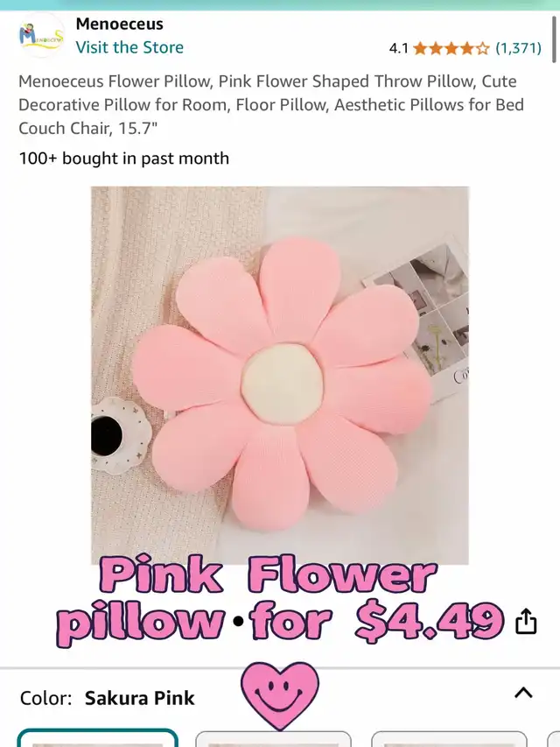Tap the share icon beside the product image
This screenshot has height=747, width=560.
526,621
